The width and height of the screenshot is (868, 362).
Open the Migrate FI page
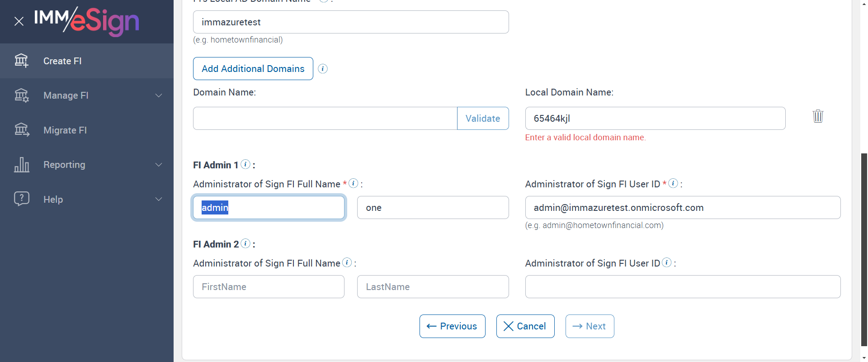click(x=65, y=130)
